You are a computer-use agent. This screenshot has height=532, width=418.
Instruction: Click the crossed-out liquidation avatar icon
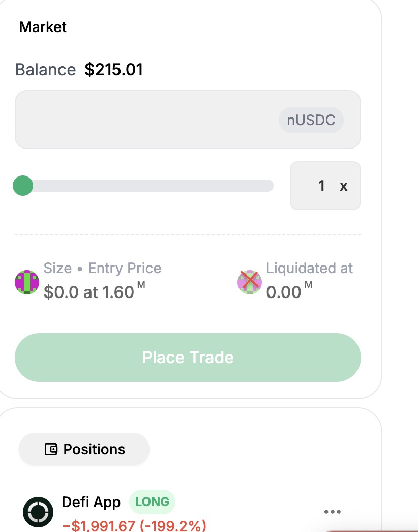(249, 282)
